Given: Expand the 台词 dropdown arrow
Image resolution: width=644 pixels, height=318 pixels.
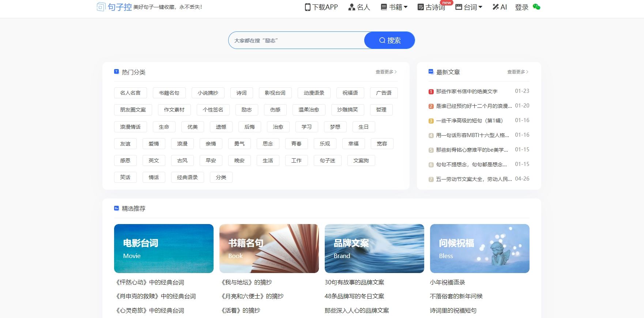Looking at the screenshot, I should [481, 7].
